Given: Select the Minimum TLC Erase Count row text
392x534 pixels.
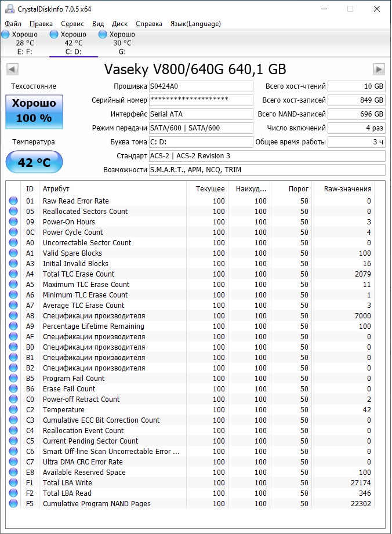Looking at the screenshot, I should (x=85, y=295).
